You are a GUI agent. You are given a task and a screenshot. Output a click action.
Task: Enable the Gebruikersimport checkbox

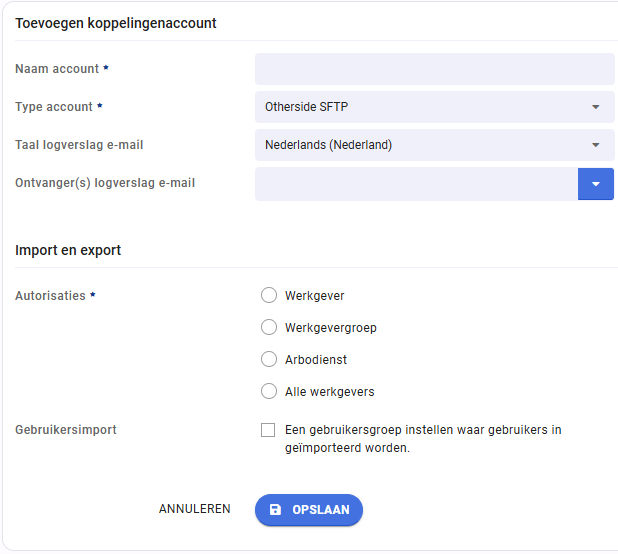click(x=268, y=430)
